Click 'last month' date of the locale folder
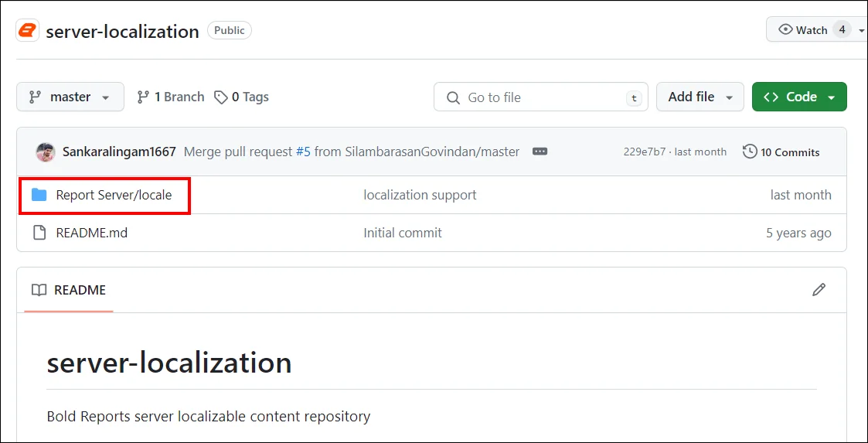The image size is (868, 443). click(801, 195)
